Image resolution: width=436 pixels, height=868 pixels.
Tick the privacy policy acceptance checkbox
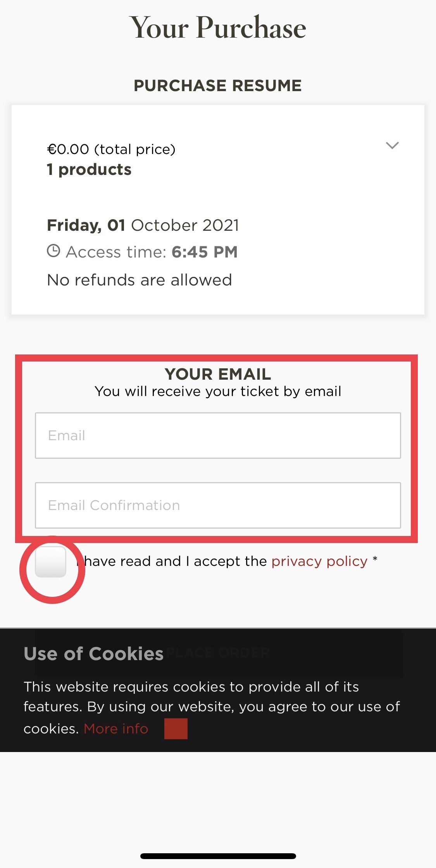coord(51,562)
